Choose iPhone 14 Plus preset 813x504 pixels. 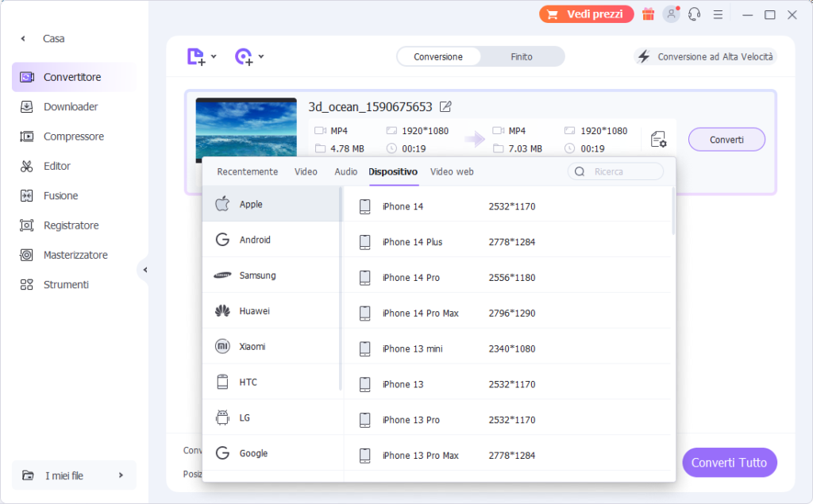(x=507, y=241)
